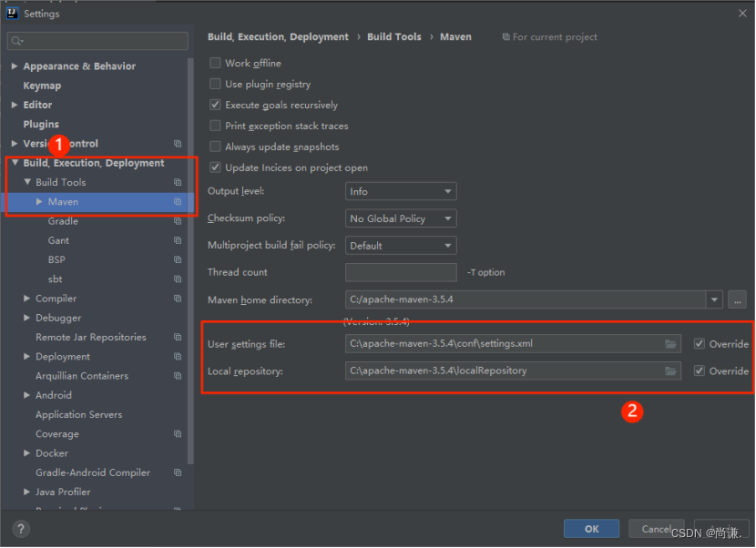Click settings tree vertical scrollbar
Image resolution: width=756 pixels, height=548 pixels.
(x=190, y=260)
